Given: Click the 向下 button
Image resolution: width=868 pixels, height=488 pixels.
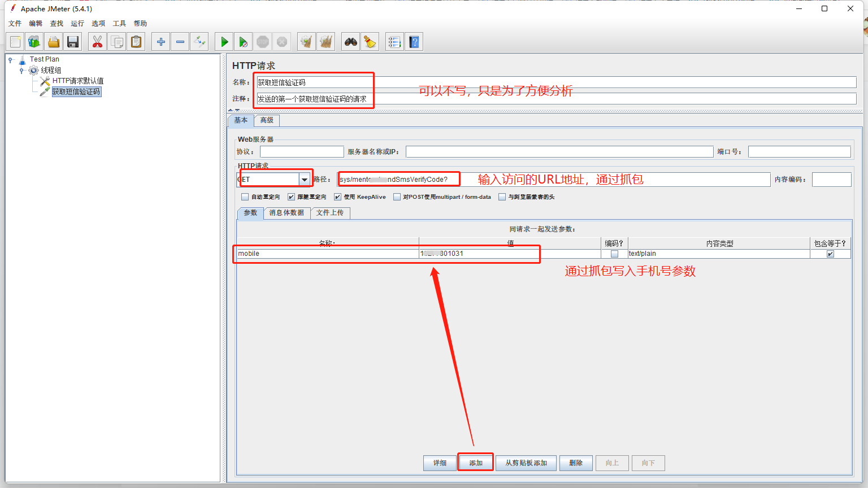Looking at the screenshot, I should point(648,463).
